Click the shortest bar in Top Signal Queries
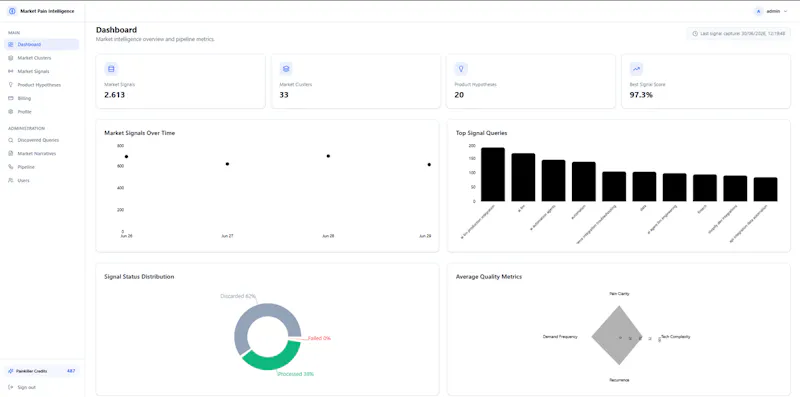The height and width of the screenshot is (397, 800). point(765,189)
